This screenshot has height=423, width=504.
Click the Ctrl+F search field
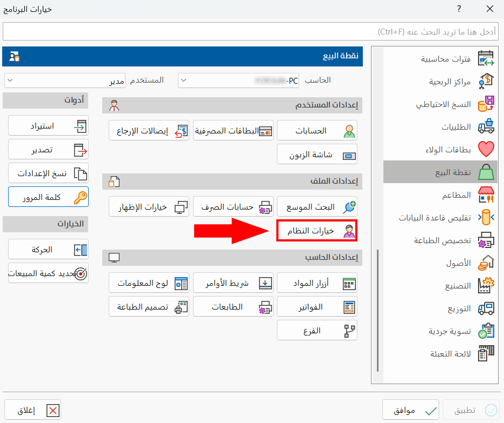(x=252, y=31)
